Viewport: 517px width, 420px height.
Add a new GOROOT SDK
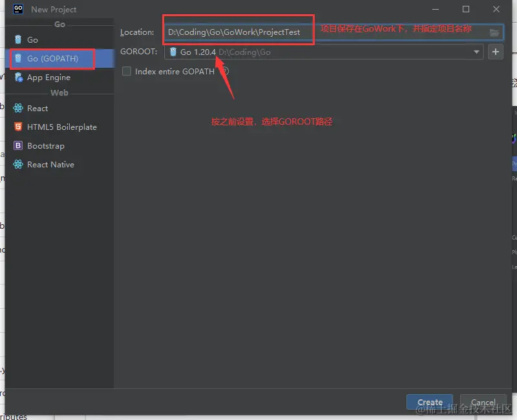496,52
